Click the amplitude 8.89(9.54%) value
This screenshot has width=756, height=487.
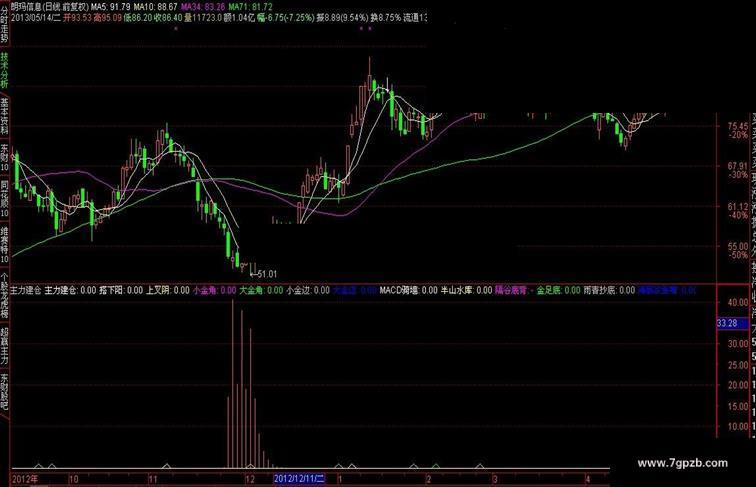pyautogui.click(x=345, y=18)
